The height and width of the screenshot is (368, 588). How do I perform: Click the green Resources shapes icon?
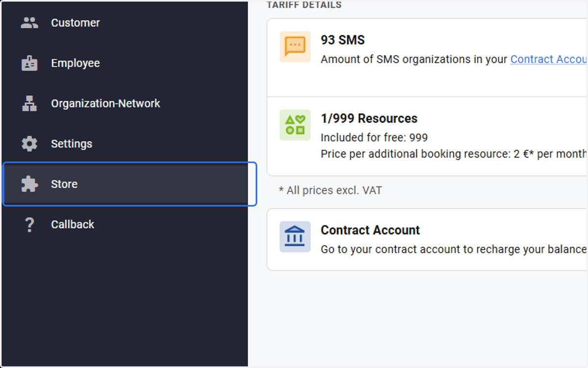pos(295,125)
